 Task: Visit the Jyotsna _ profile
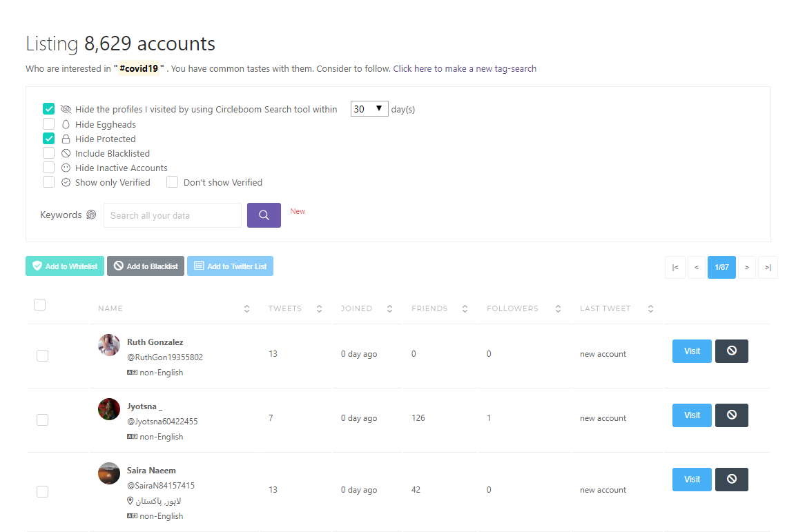coord(692,415)
